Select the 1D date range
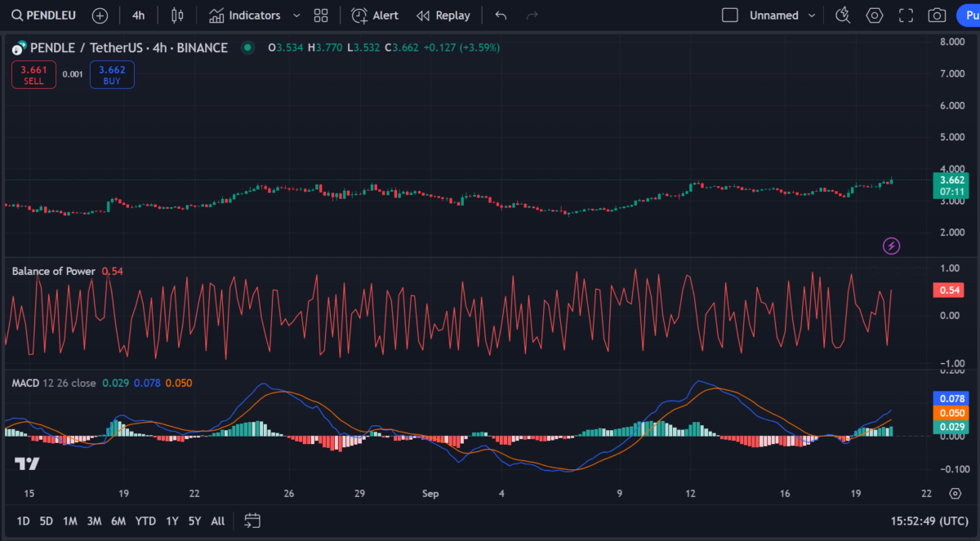This screenshot has height=541, width=980. pyautogui.click(x=24, y=521)
